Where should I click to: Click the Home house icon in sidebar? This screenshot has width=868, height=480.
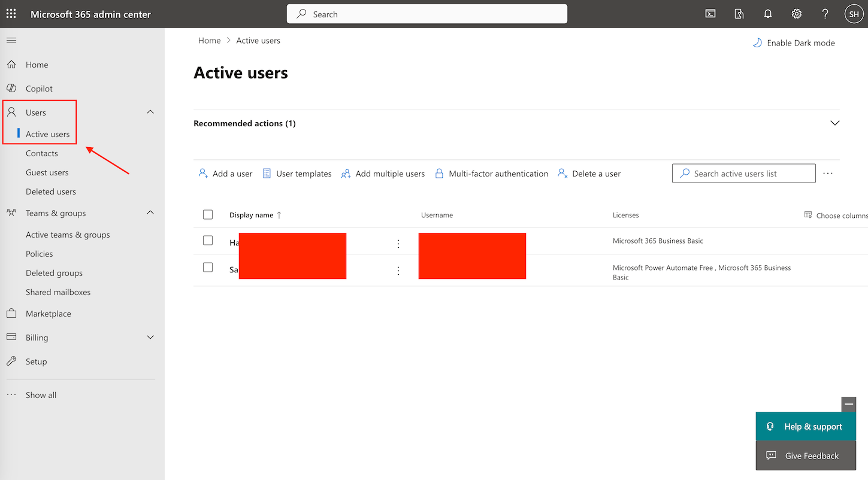[x=11, y=65]
